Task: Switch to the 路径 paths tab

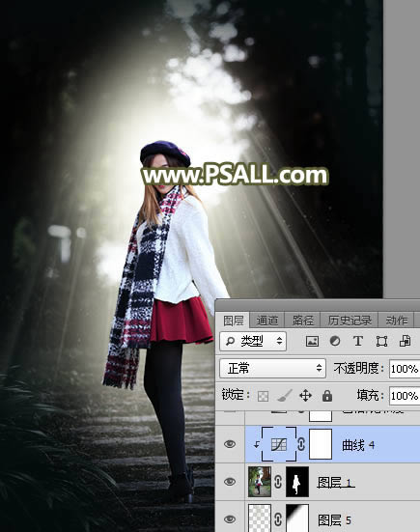Action: [x=302, y=321]
